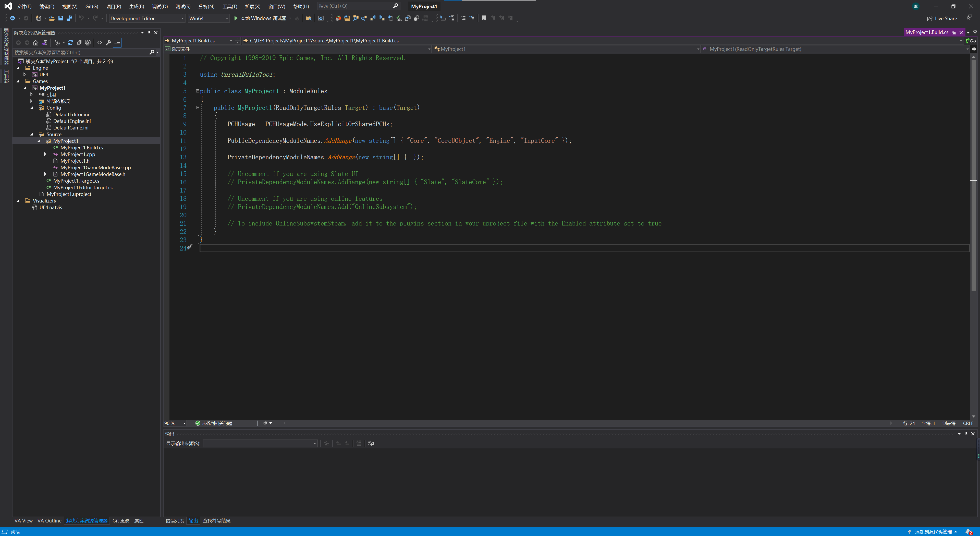Click the bookmark icon in the toolbar
980x536 pixels.
coord(484,18)
